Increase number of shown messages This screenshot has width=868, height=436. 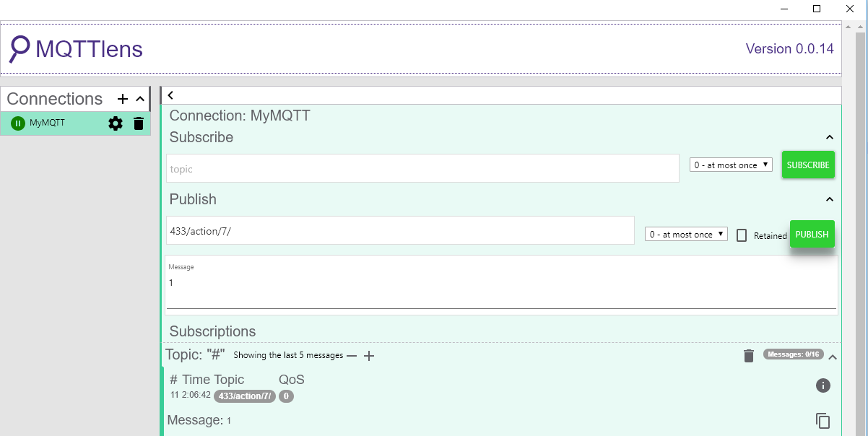click(x=369, y=356)
